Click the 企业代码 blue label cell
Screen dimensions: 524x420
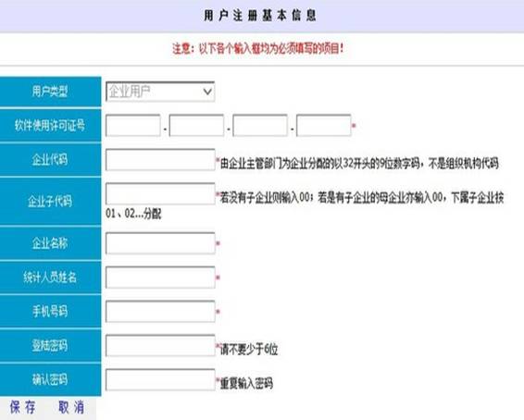[51, 160]
